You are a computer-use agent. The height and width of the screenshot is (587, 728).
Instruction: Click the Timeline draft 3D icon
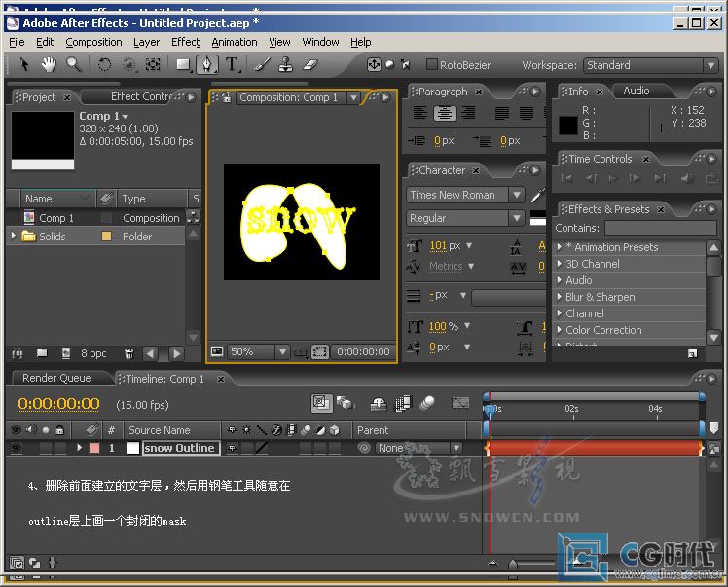pyautogui.click(x=346, y=403)
